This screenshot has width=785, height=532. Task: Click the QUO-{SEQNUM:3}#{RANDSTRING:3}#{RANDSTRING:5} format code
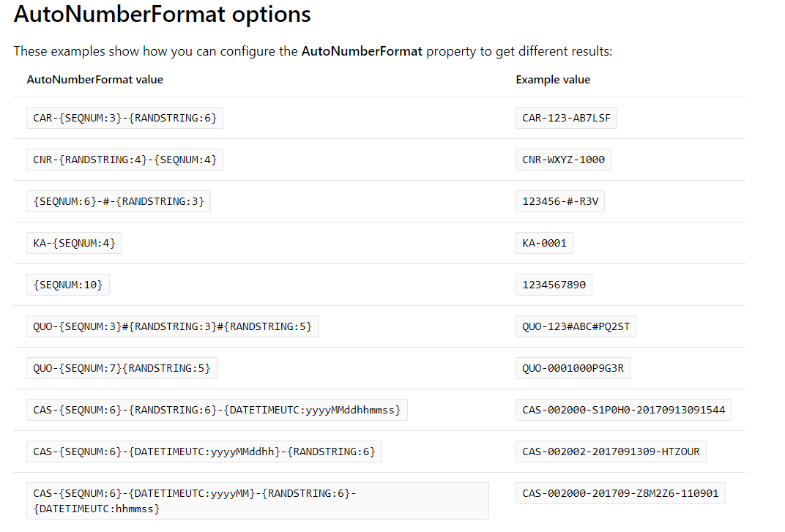click(172, 326)
